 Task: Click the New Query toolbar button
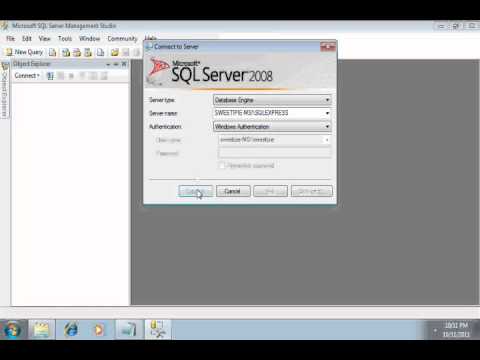tap(25, 52)
